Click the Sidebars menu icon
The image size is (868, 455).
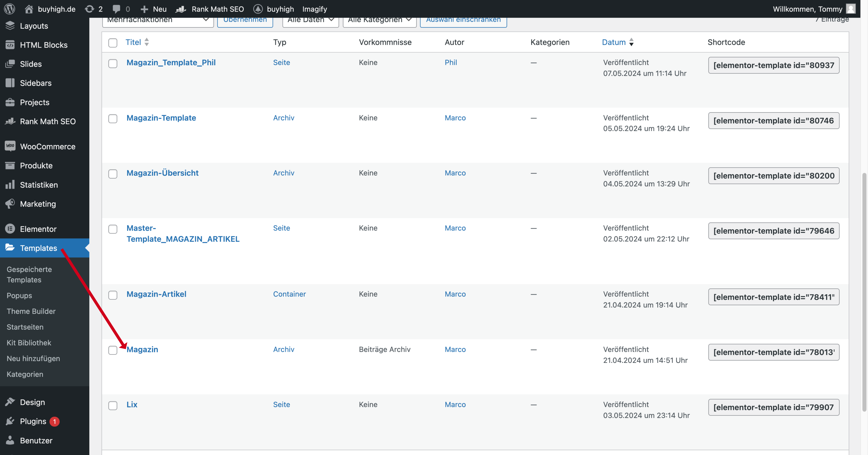(10, 83)
